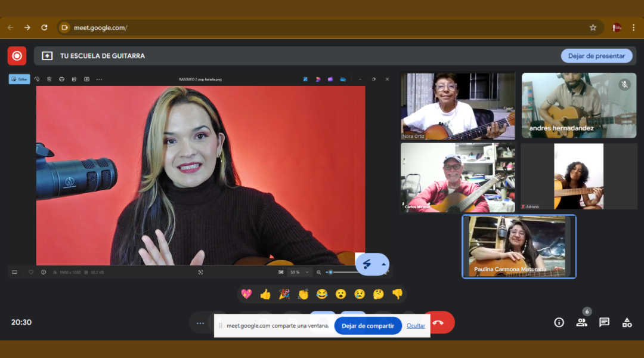
Task: Select Adriana video tile
Action: tap(579, 177)
